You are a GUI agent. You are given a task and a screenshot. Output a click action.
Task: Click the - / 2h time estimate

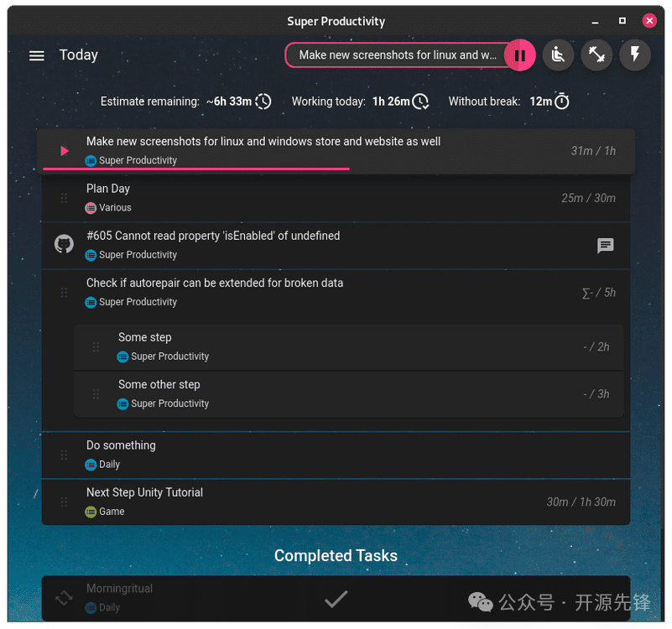tap(596, 346)
